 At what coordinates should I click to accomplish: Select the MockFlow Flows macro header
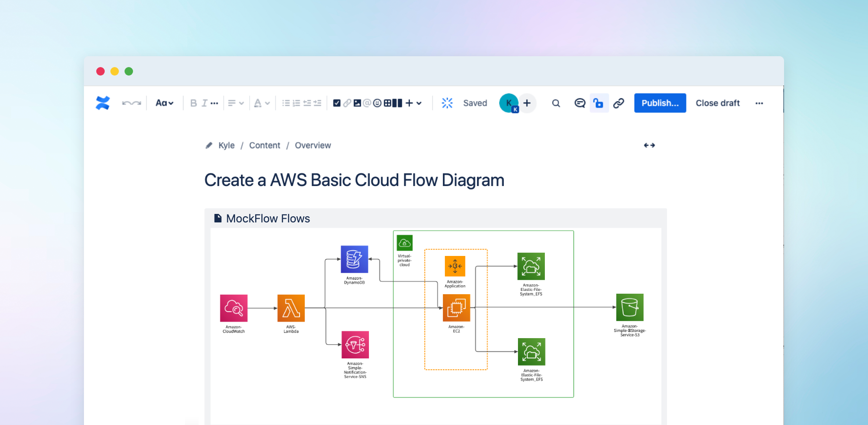tap(435, 218)
